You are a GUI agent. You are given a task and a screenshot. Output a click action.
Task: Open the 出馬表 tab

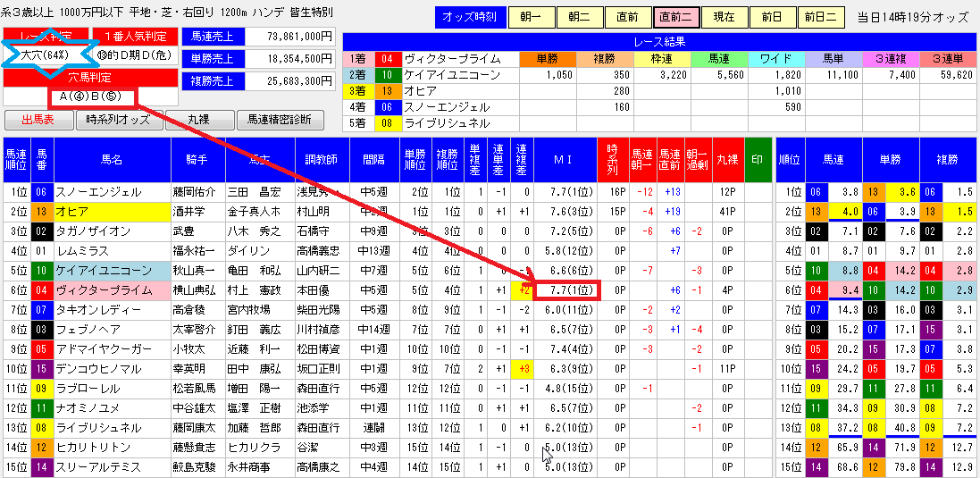point(39,120)
